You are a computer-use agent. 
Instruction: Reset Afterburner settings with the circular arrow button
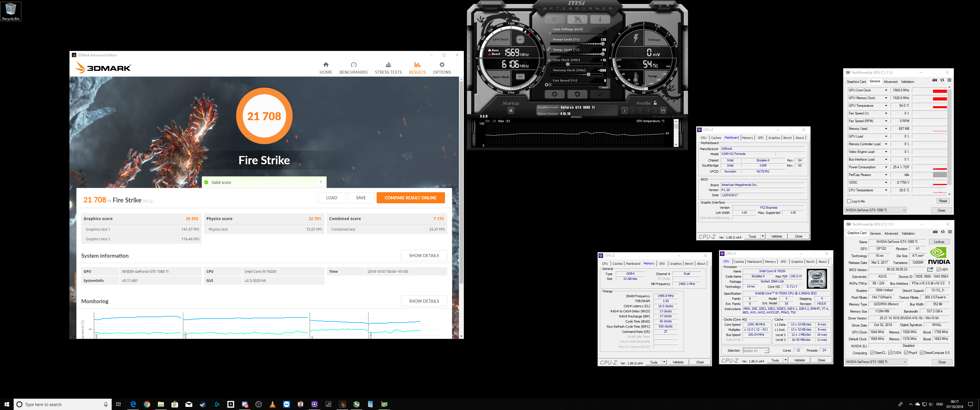(577, 94)
